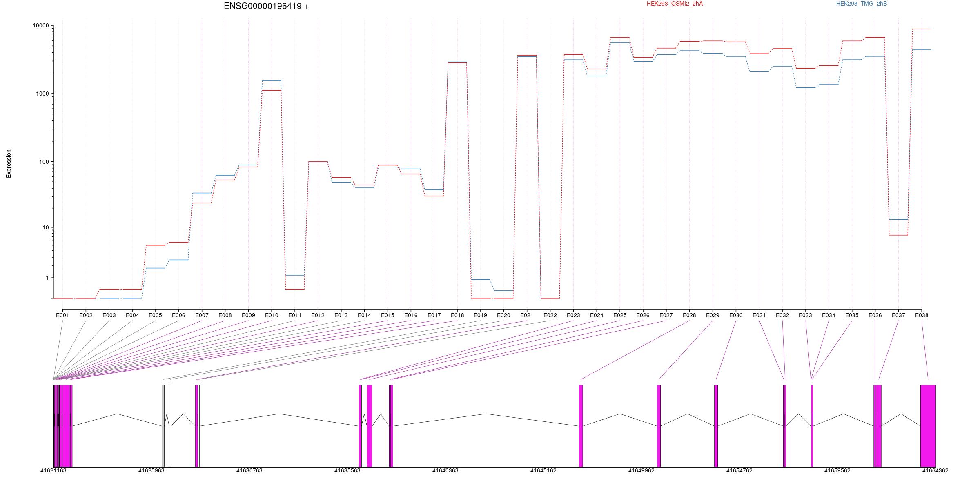Image resolution: width=980 pixels, height=490 pixels.
Task: Click exon label E037
Action: click(x=898, y=315)
